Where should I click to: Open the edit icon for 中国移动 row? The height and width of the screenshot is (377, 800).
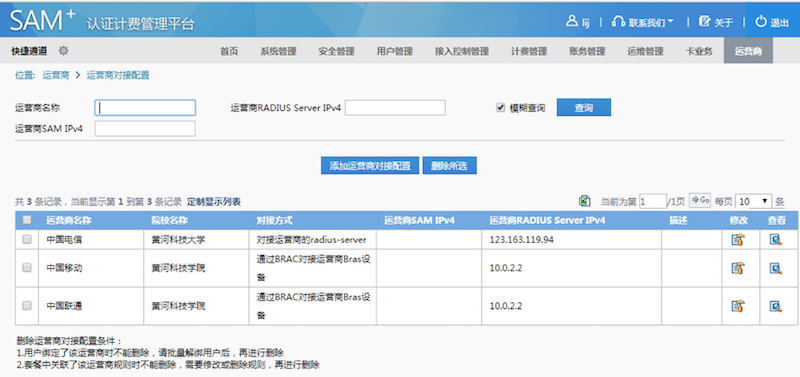point(737,268)
